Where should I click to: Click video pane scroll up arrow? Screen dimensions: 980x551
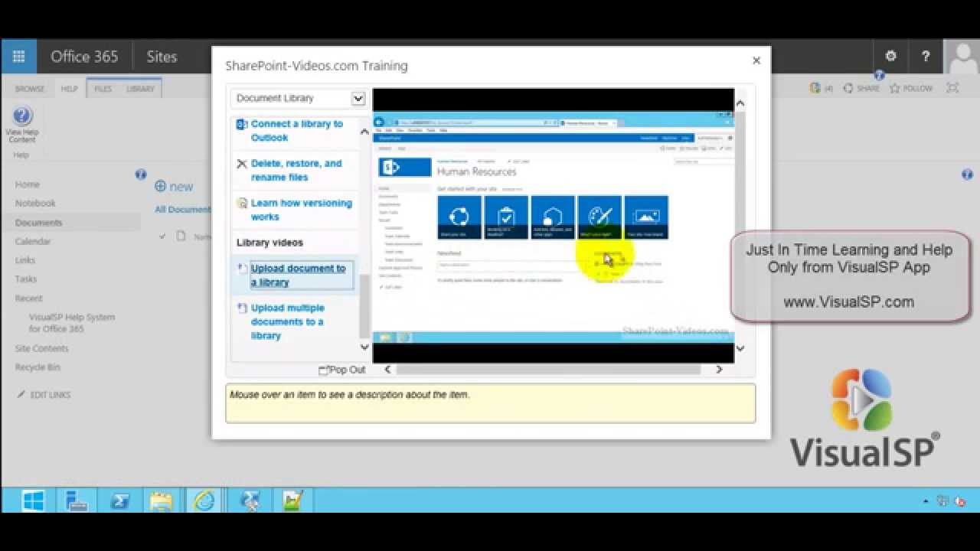pyautogui.click(x=740, y=103)
